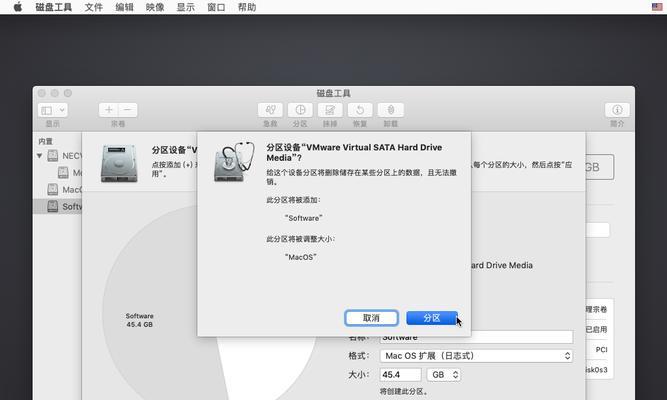The height and width of the screenshot is (400, 667).
Task: Select the MacOS volume in sidebar
Action: pos(57,189)
